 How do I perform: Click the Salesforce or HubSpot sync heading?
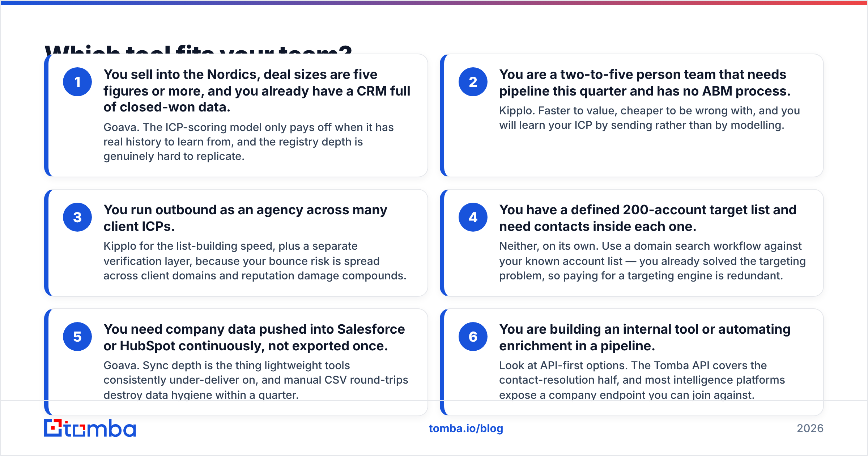[x=254, y=337]
